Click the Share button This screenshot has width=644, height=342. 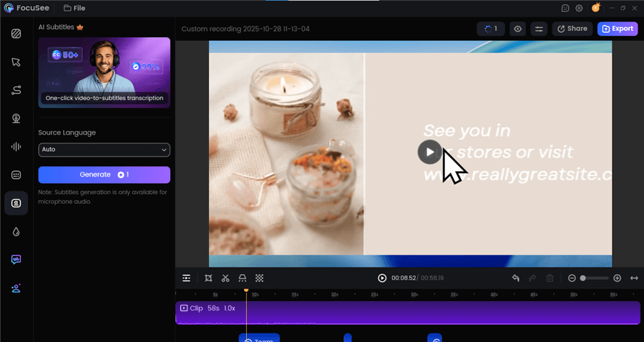click(x=572, y=29)
